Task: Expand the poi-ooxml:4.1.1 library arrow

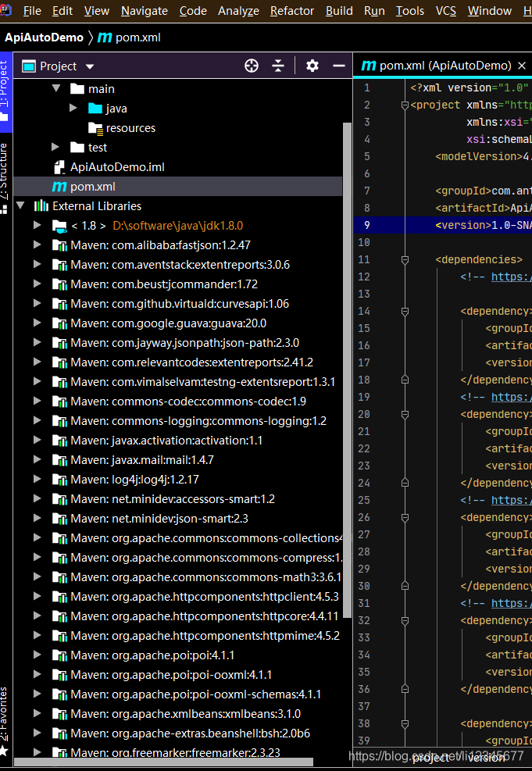Action: point(37,674)
